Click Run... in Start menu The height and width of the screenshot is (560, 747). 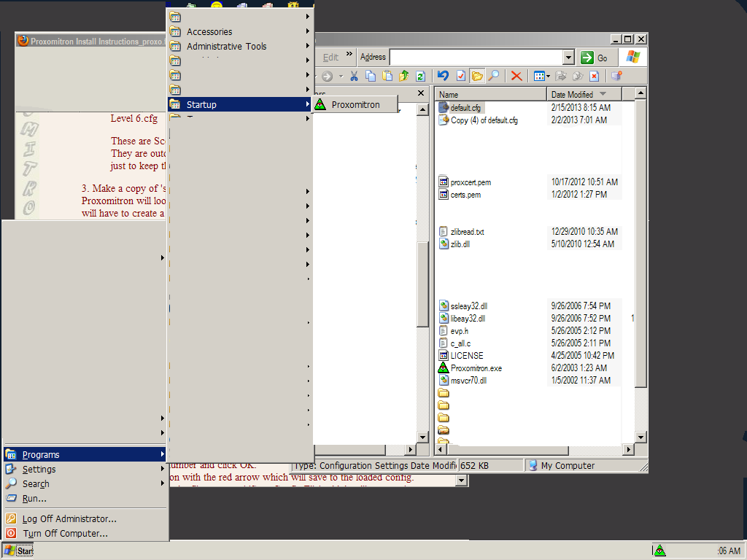34,499
